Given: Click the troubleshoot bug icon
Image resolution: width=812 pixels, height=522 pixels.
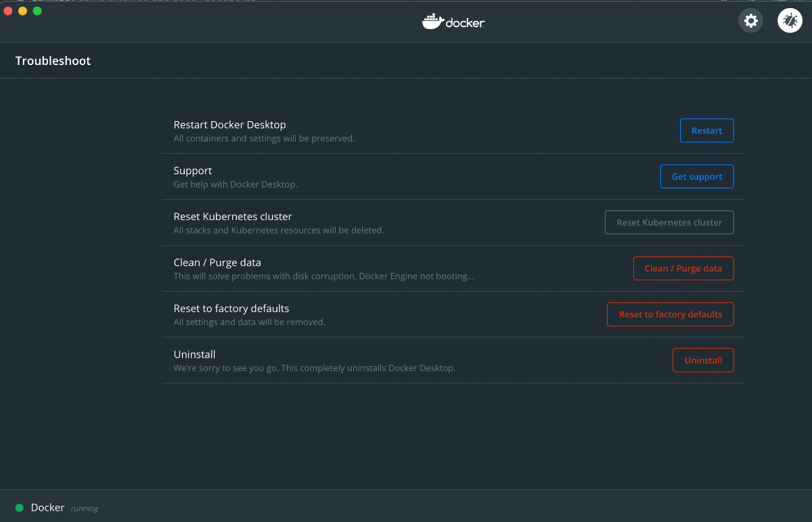Looking at the screenshot, I should tap(790, 21).
